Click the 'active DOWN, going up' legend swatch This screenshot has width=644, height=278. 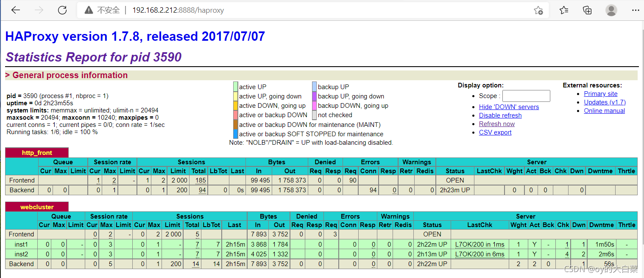coord(235,106)
